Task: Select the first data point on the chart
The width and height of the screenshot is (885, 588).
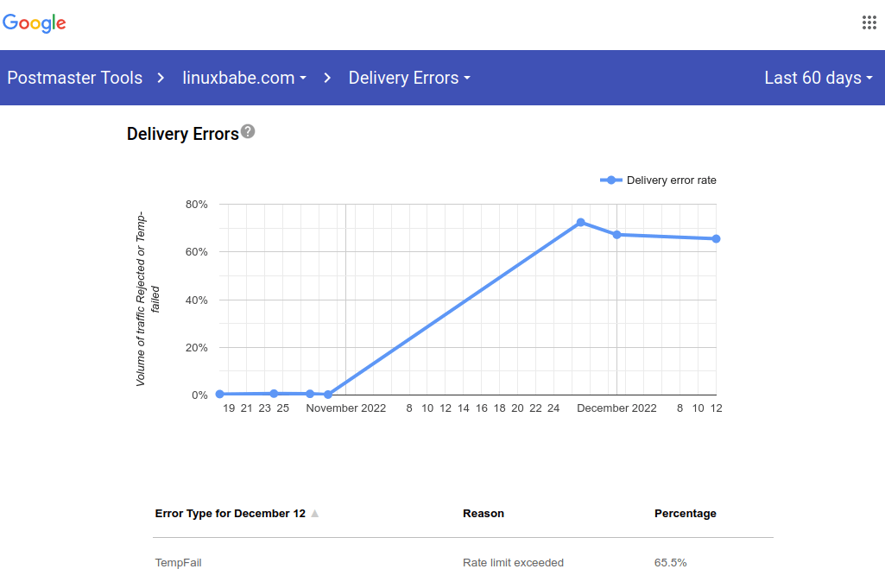Action: coord(220,394)
